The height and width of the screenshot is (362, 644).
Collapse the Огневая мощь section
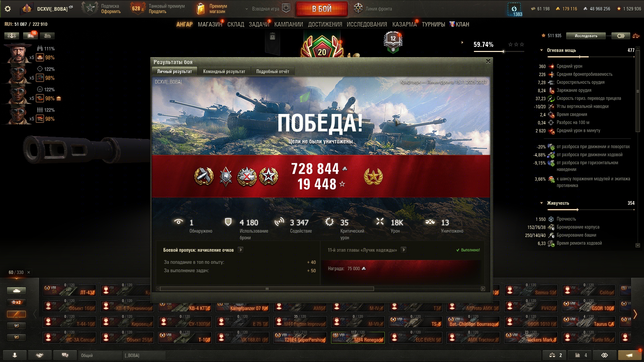(x=541, y=50)
